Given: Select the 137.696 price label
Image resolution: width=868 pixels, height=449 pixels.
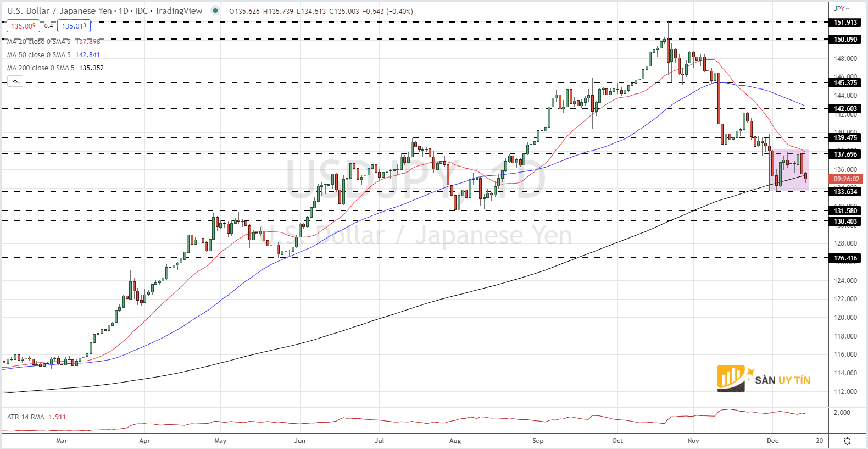Looking at the screenshot, I should point(845,154).
